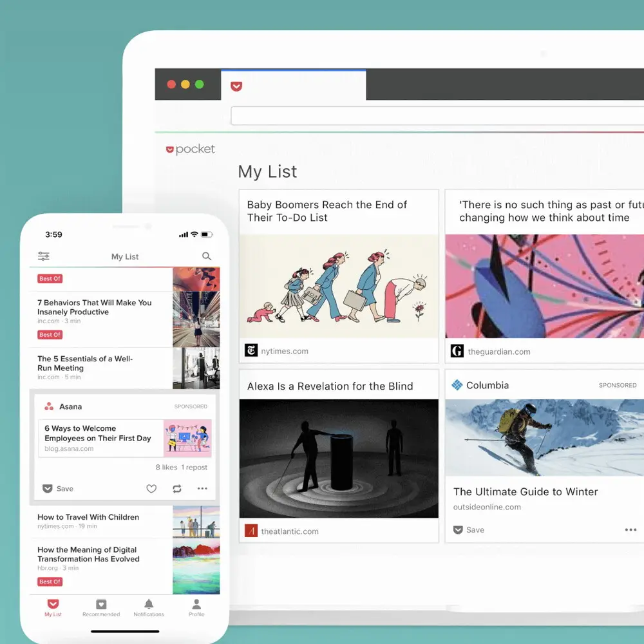
Task: Select the My List tab on phone
Action: click(53, 607)
